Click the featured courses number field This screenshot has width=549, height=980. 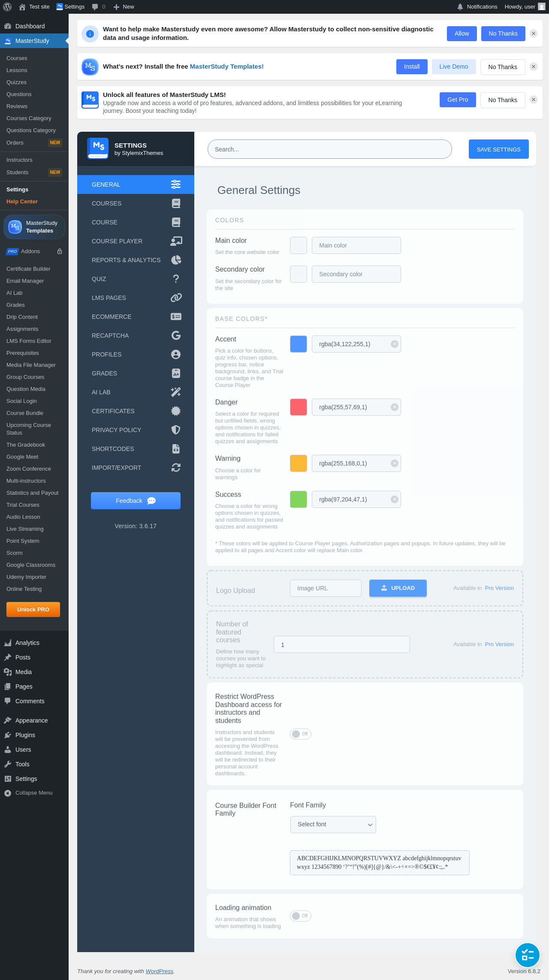pos(342,644)
